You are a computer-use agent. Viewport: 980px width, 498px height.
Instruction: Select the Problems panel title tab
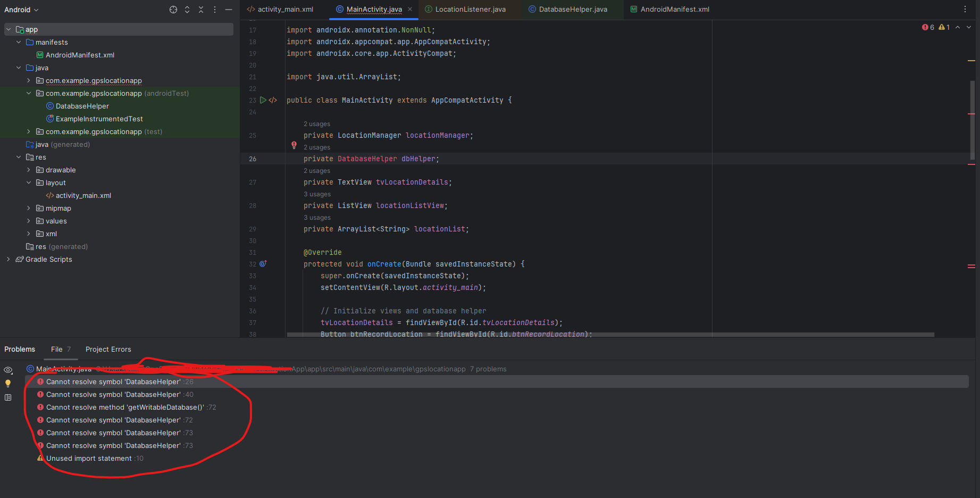[x=20, y=349]
